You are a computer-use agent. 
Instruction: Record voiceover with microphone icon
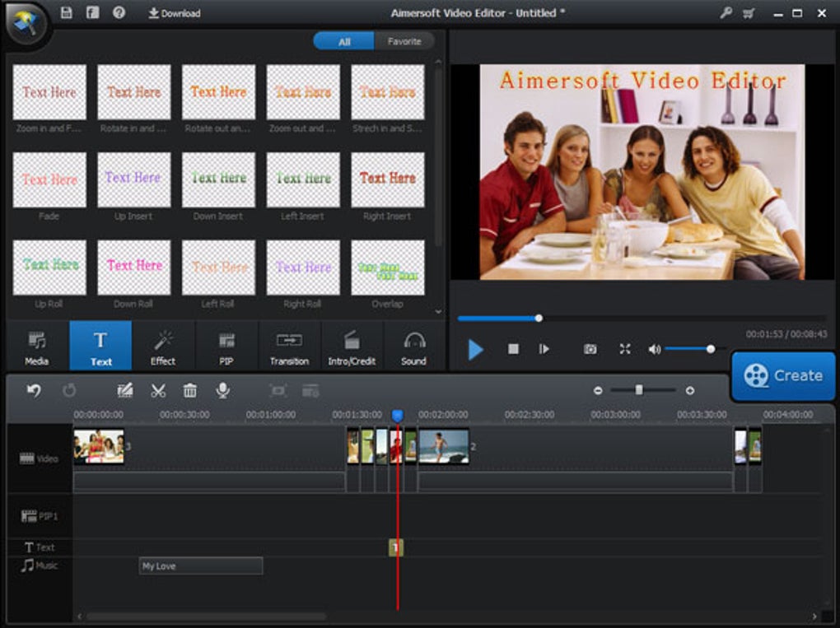coord(222,390)
